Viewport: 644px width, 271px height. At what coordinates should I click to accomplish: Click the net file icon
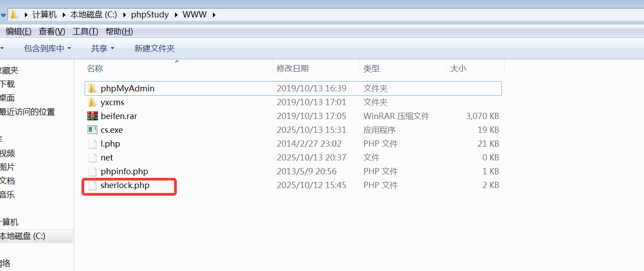(92, 157)
